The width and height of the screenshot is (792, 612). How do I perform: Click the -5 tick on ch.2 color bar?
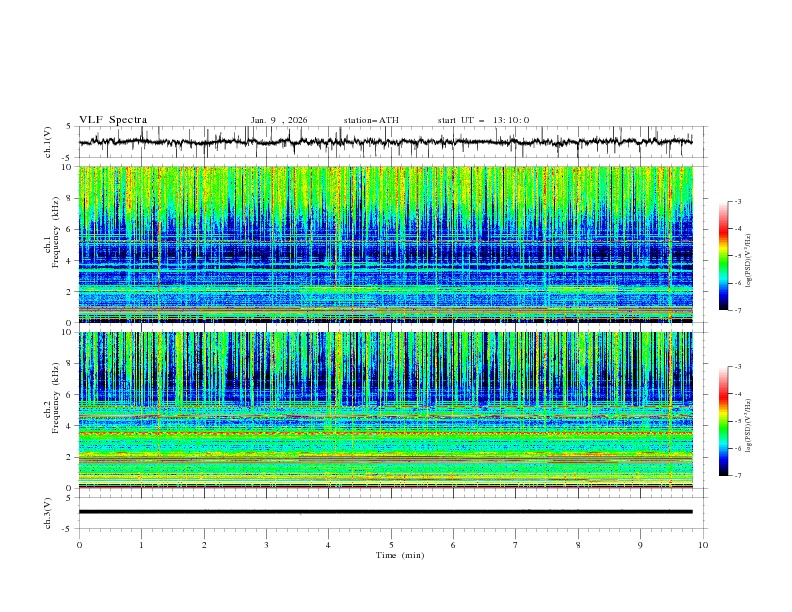click(737, 421)
